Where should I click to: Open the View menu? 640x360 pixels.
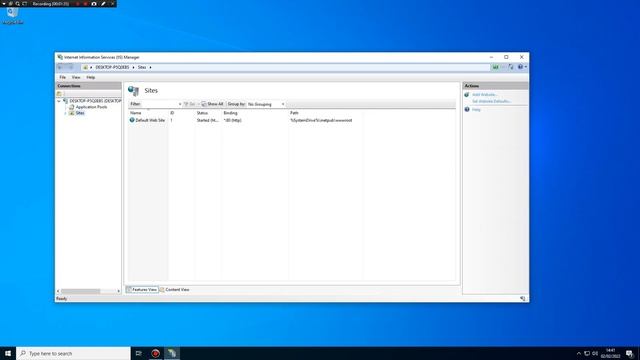pos(76,77)
